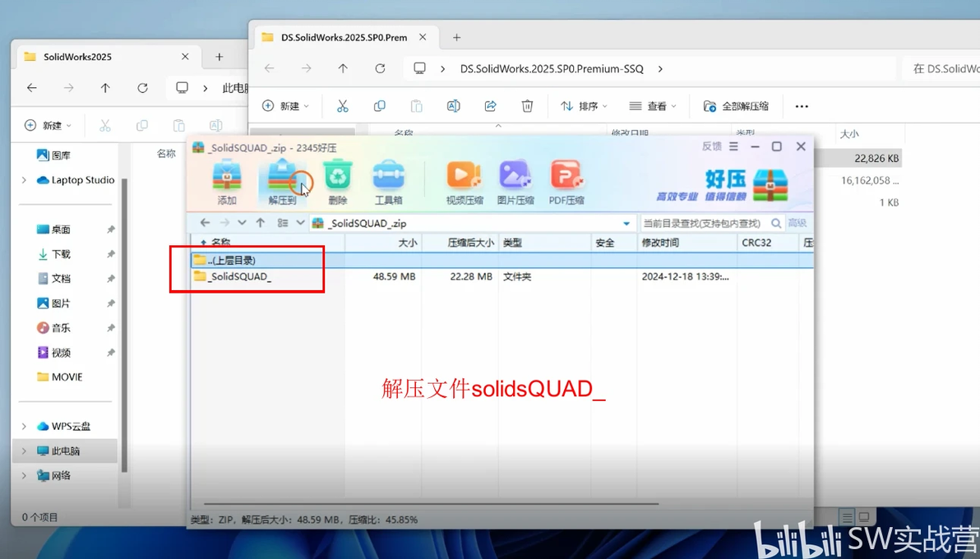Click the magnifier search icon in 好压
This screenshot has width=980, height=559.
click(775, 224)
